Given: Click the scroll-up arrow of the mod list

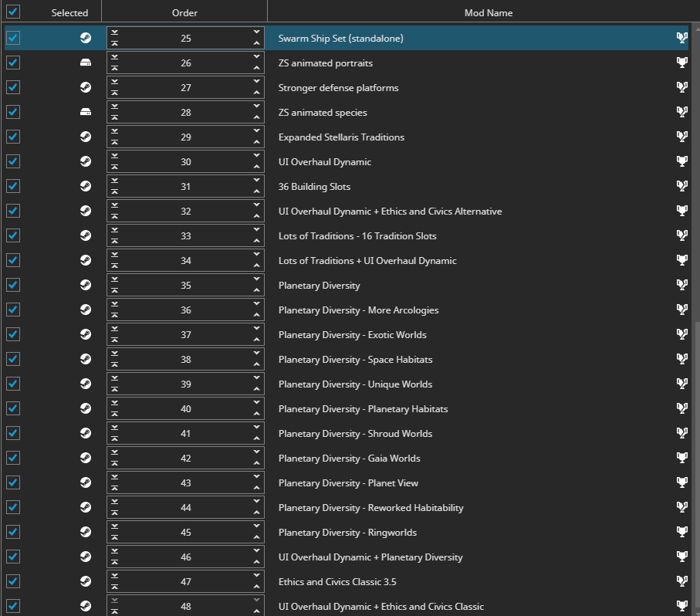Looking at the screenshot, I should point(698,29).
